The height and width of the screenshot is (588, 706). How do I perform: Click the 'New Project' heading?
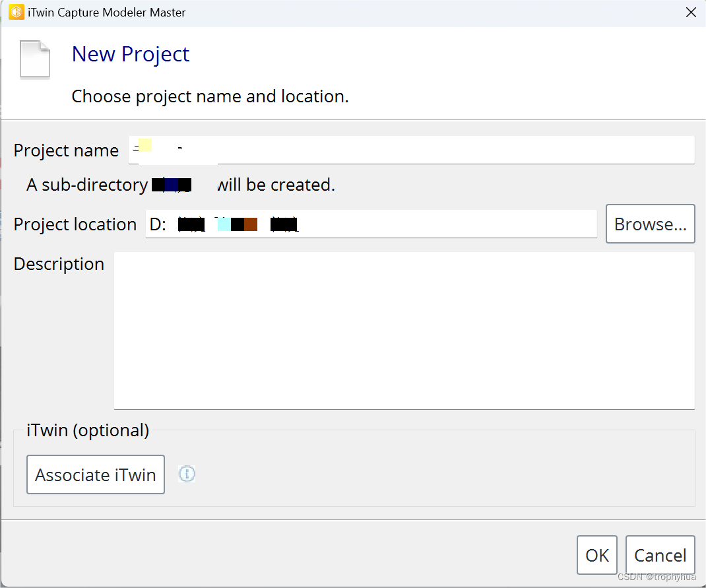131,55
